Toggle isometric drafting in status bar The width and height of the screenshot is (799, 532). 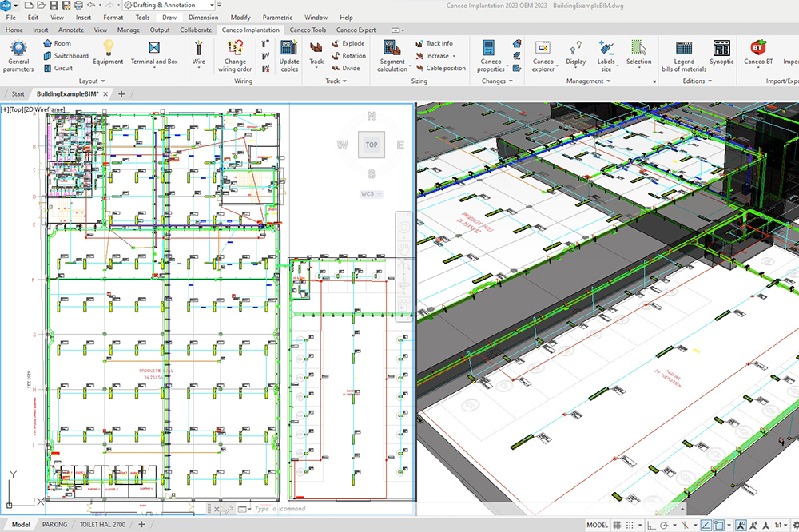[685, 525]
